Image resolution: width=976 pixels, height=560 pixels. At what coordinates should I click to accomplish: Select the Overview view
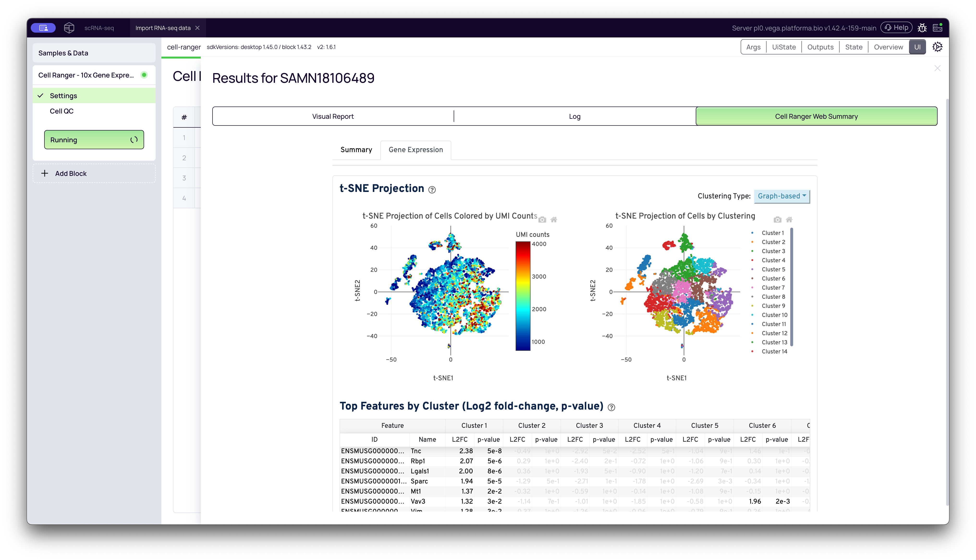click(x=888, y=47)
